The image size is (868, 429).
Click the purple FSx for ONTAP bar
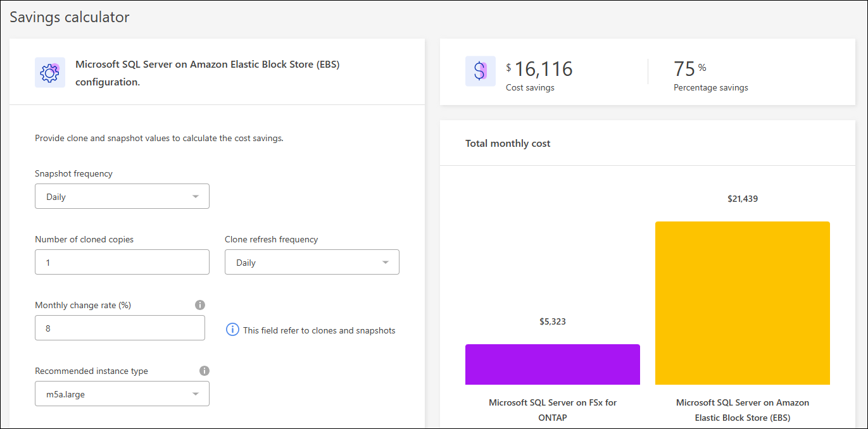552,364
